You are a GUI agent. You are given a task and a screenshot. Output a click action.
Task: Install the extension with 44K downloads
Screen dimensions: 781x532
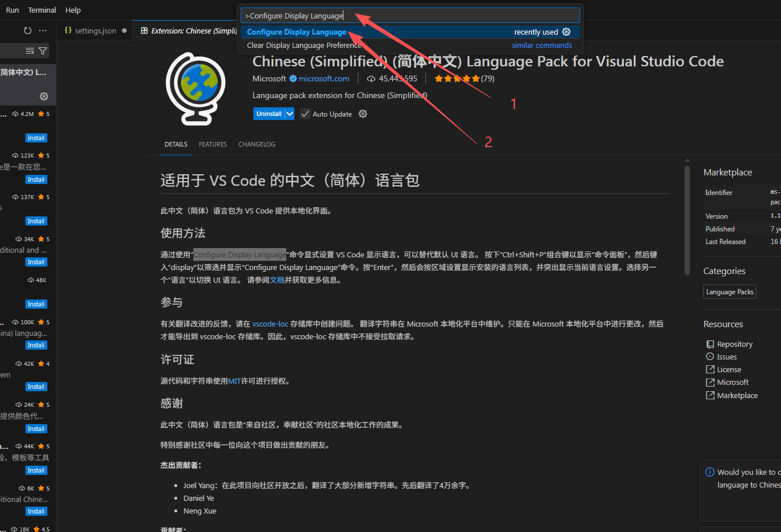pos(36,470)
